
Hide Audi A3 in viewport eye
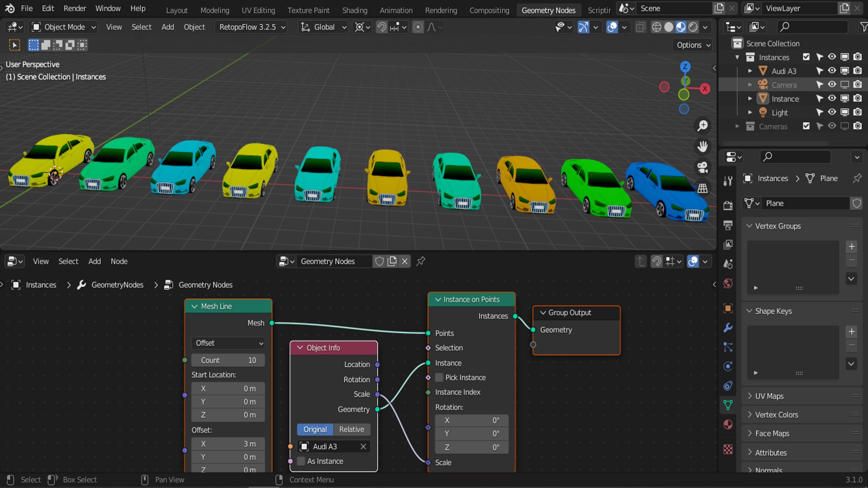[x=832, y=71]
